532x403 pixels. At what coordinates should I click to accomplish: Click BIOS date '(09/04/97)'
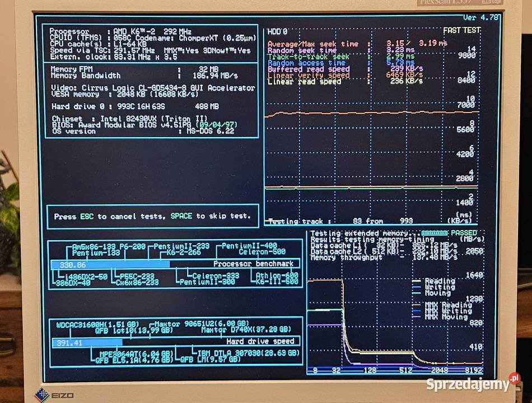[x=217, y=125]
